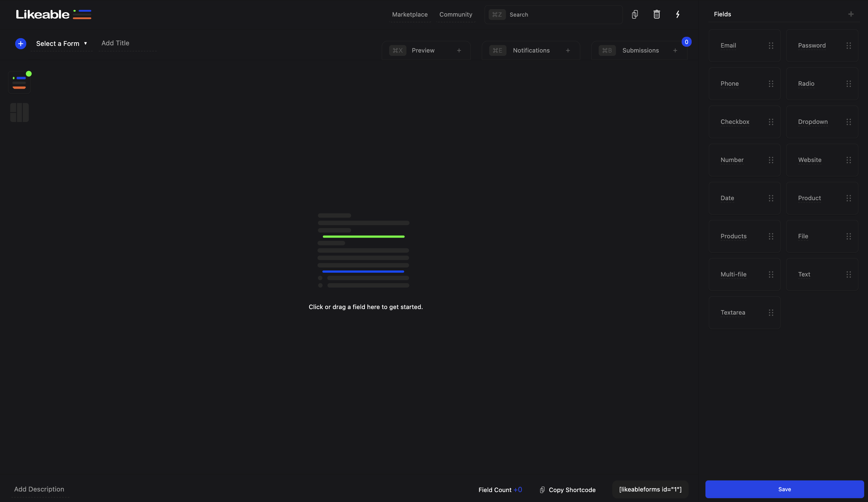Click the lightning bolt icon in top bar
Screen dimensions: 868x502
pos(678,14)
